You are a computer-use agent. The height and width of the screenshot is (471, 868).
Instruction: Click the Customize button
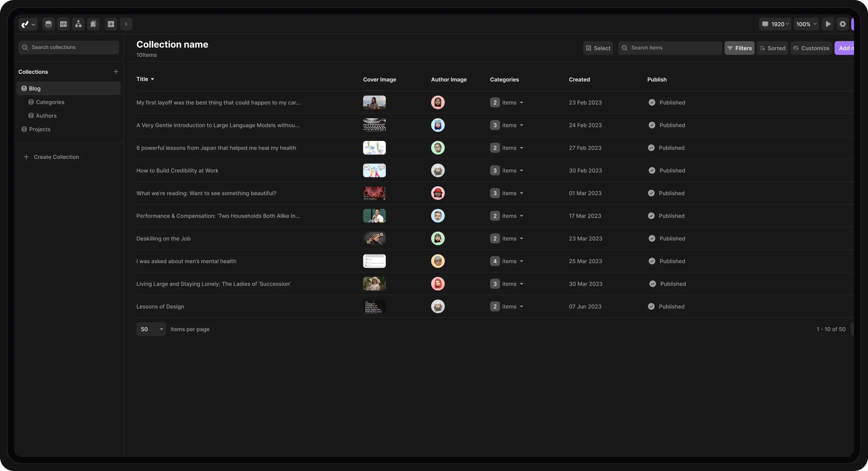(x=811, y=48)
